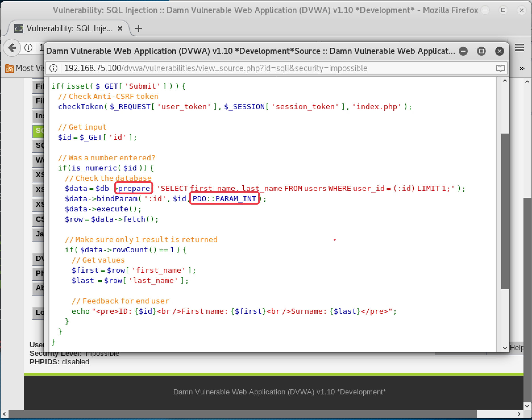
Task: Open the Most Visited bookmarks folder
Action: click(24, 68)
